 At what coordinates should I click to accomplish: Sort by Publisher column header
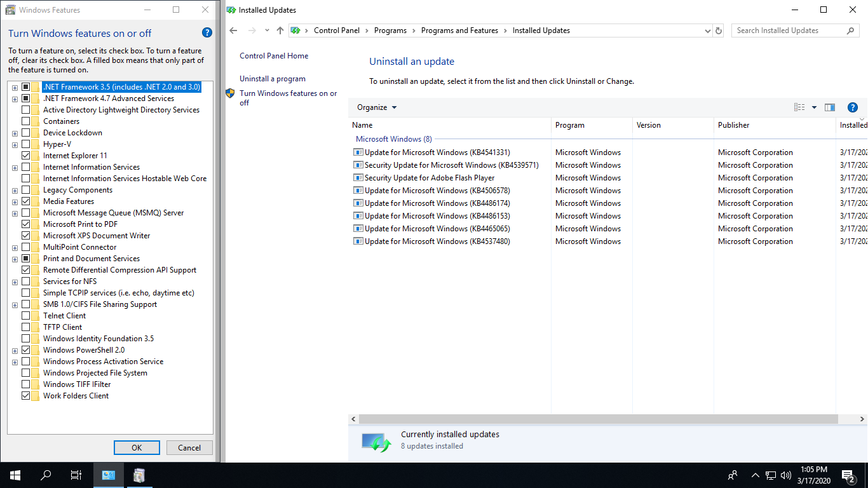[775, 125]
